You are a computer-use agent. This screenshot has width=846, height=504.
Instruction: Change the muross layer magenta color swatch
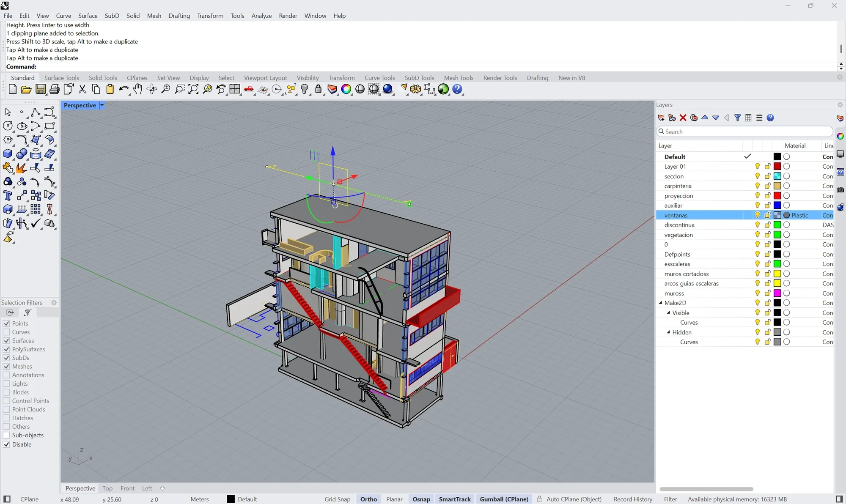pos(777,293)
